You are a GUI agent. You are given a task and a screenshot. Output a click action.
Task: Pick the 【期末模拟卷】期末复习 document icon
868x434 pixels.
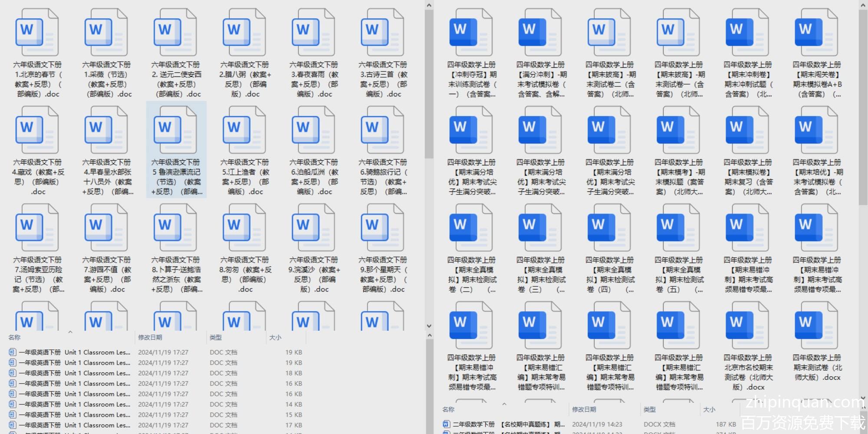pyautogui.click(x=747, y=130)
